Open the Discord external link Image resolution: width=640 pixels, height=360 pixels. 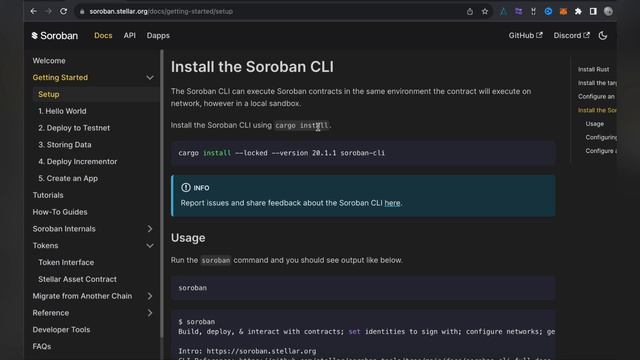571,36
